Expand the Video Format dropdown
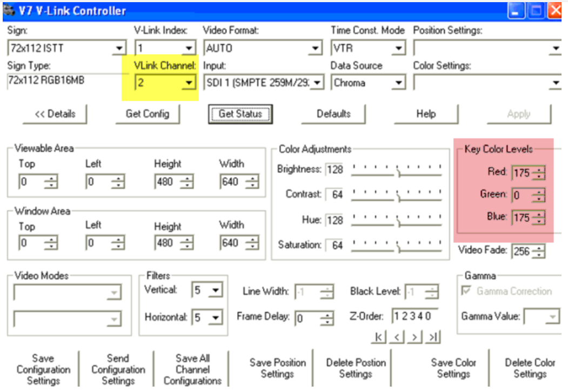This screenshot has height=392, width=568. [x=316, y=49]
